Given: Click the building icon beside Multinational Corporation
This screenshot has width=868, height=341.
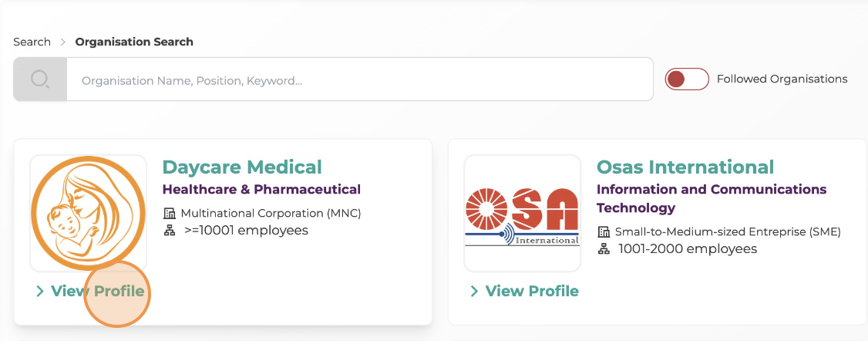Looking at the screenshot, I should [170, 213].
